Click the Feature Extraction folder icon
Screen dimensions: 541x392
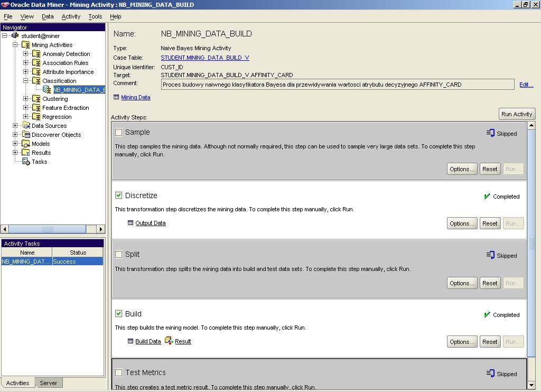pyautogui.click(x=36, y=107)
